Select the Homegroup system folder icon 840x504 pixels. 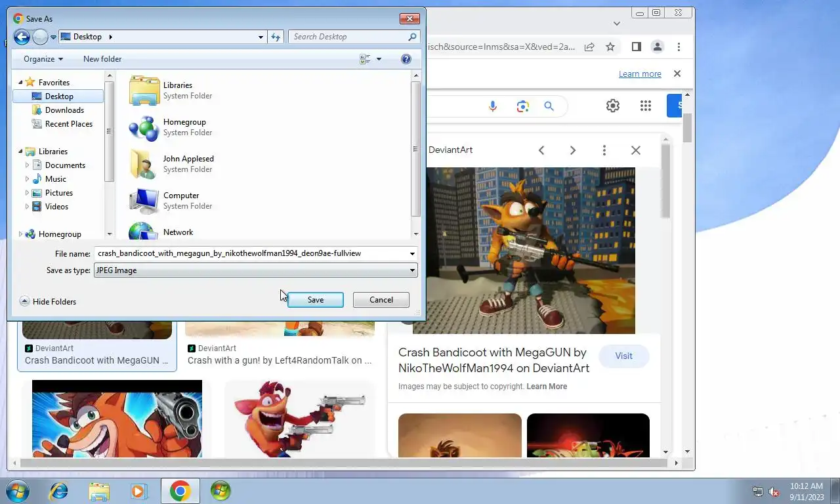click(144, 127)
